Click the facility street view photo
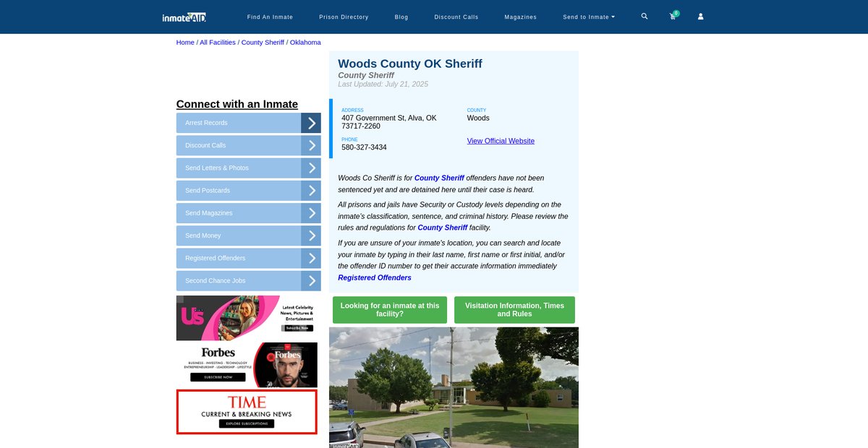868x448 pixels. [454, 387]
